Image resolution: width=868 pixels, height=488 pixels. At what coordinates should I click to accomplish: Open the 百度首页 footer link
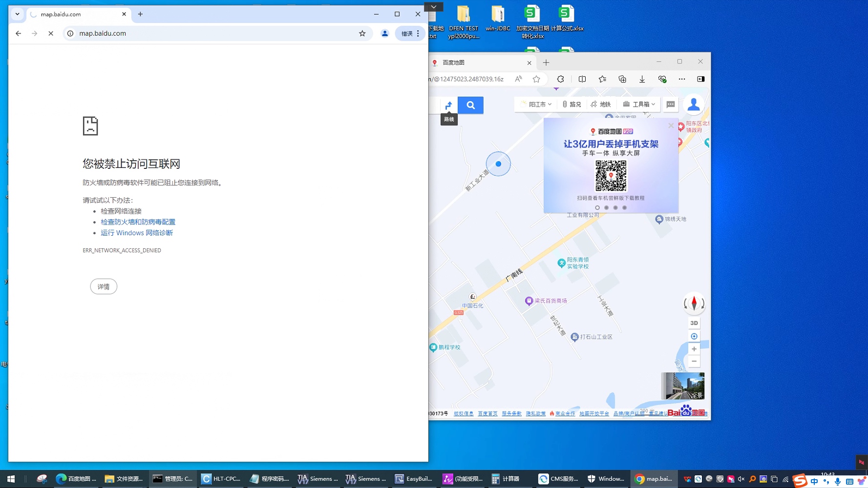(487, 413)
